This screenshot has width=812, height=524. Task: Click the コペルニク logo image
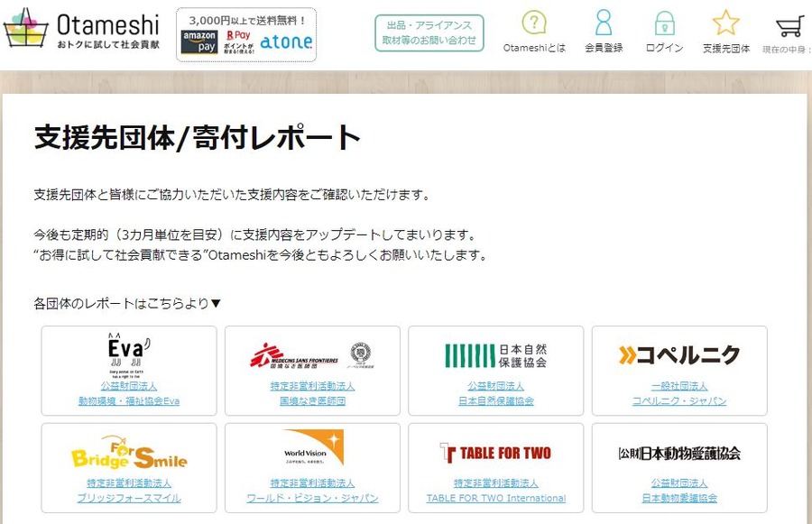(x=679, y=355)
